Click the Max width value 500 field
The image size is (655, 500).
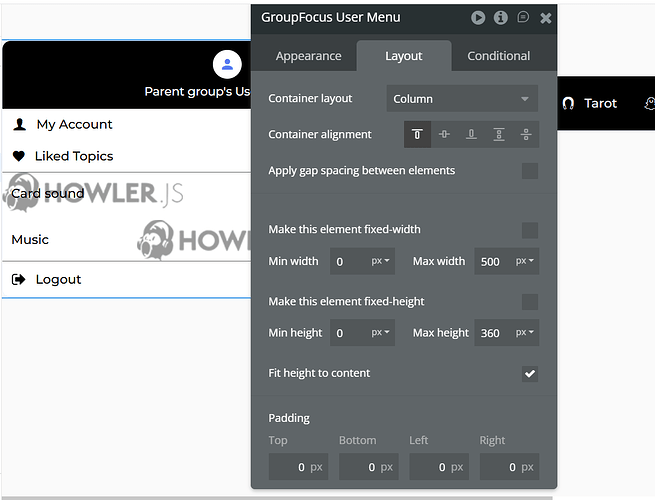493,261
